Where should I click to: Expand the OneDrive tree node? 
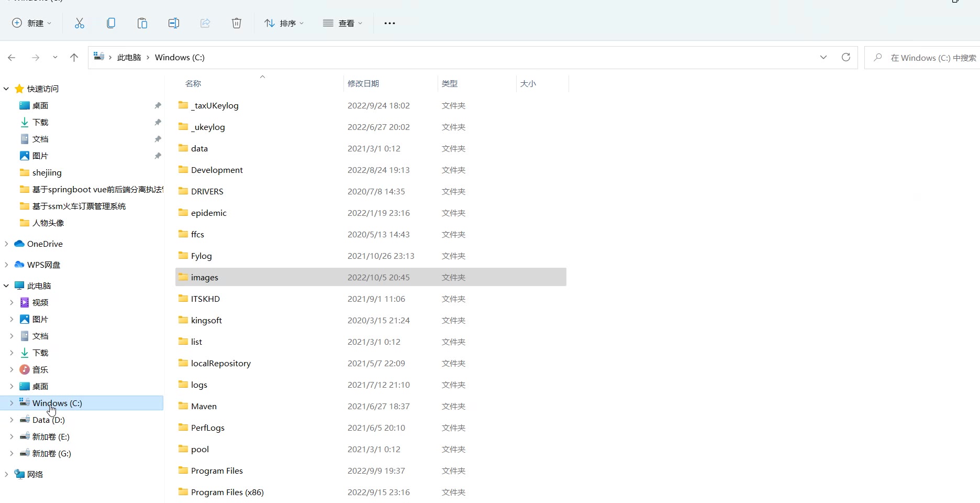click(x=6, y=244)
